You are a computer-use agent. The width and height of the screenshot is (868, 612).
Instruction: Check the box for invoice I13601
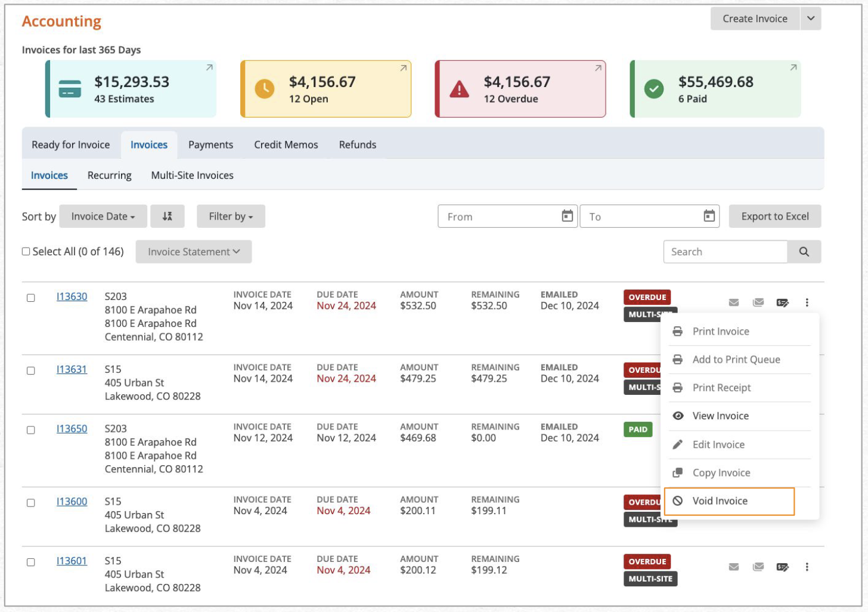(x=31, y=562)
